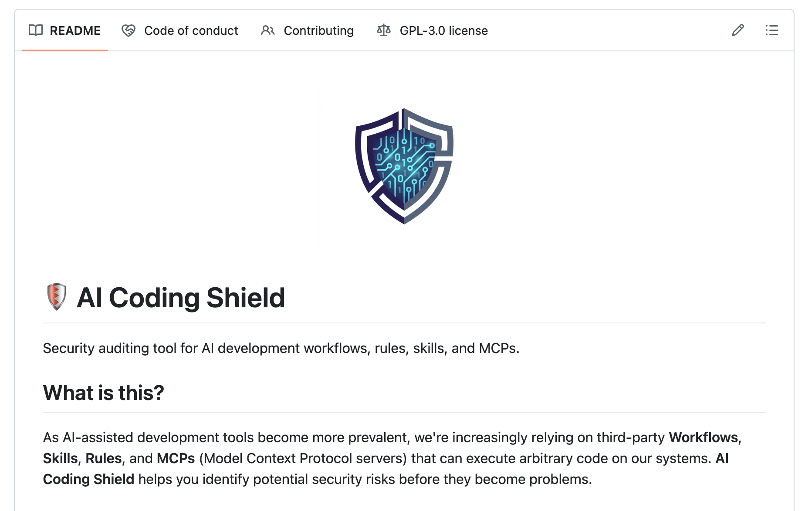Click the shield emoji in the page heading
Screen dimensions: 812x511
point(56,297)
